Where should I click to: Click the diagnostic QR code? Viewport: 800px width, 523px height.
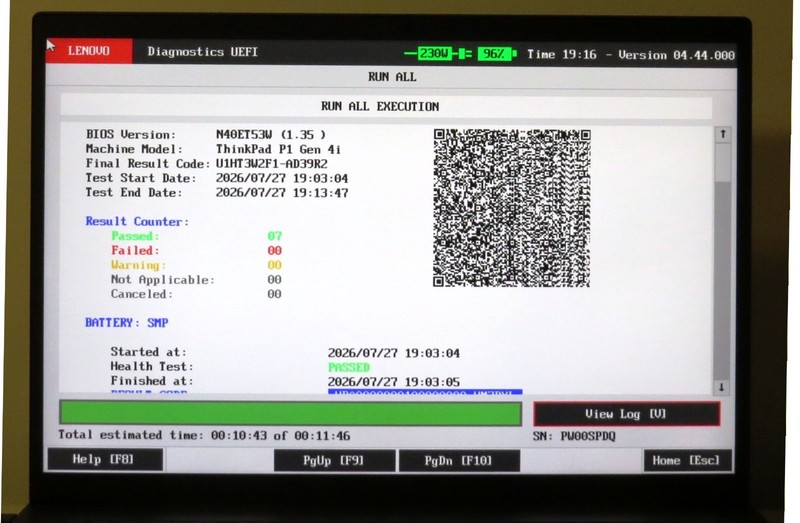point(512,208)
